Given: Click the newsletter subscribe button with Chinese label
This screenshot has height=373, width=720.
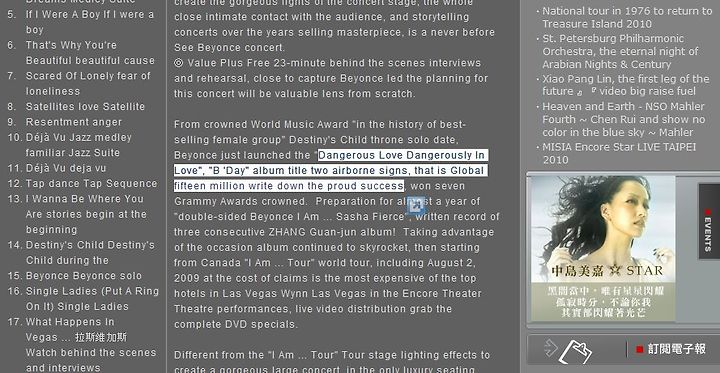Looking at the screenshot, I should (670, 349).
